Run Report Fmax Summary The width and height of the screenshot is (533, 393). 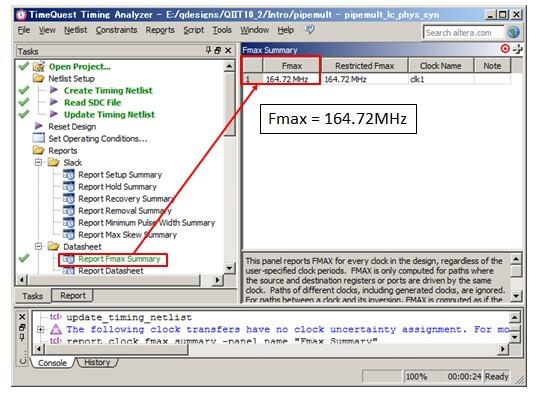pyautogui.click(x=119, y=259)
